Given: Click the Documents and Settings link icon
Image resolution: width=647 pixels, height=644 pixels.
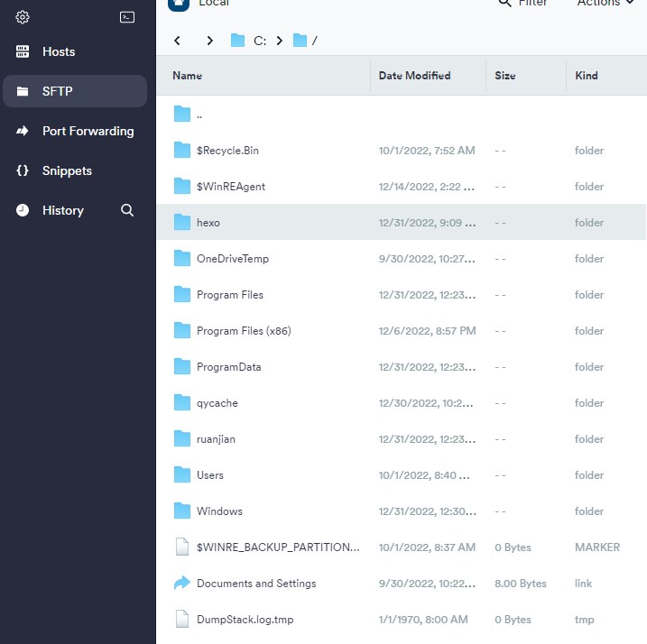Looking at the screenshot, I should [x=182, y=584].
